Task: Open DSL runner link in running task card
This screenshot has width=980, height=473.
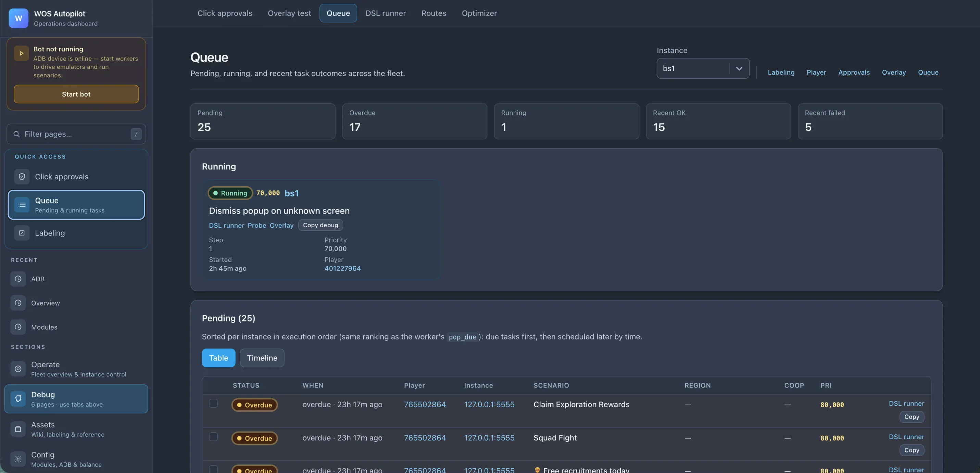Action: [226, 226]
